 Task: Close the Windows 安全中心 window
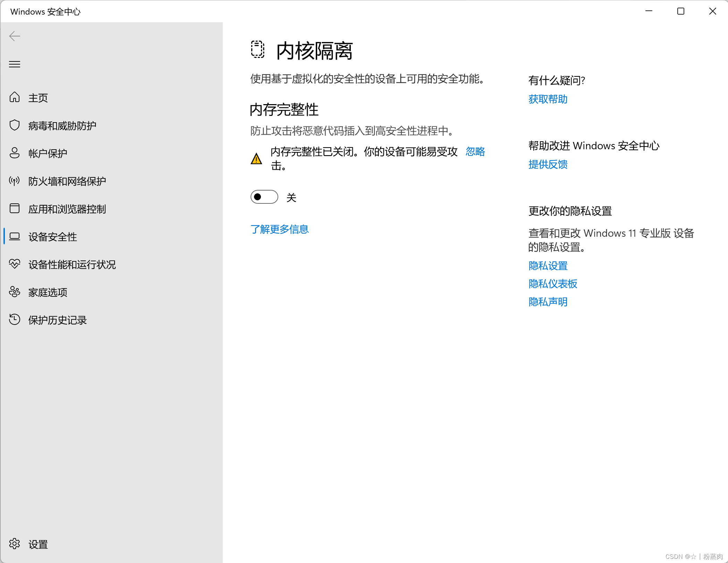(x=712, y=11)
